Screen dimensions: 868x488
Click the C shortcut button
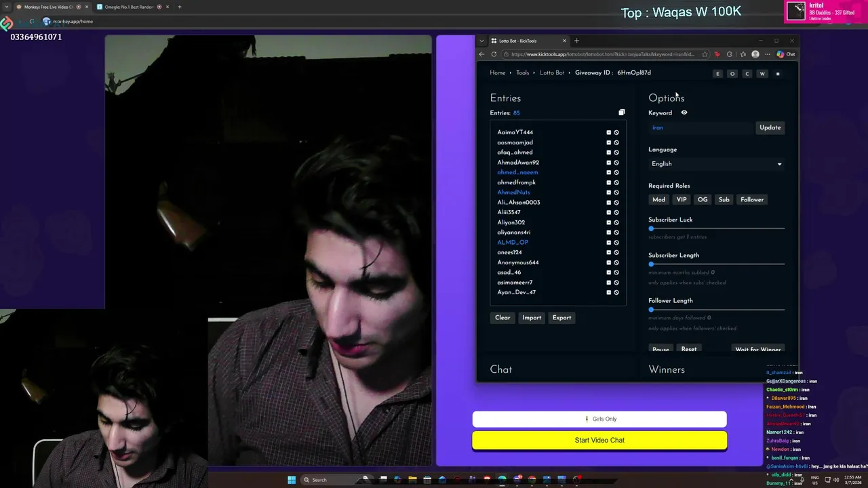pyautogui.click(x=747, y=74)
